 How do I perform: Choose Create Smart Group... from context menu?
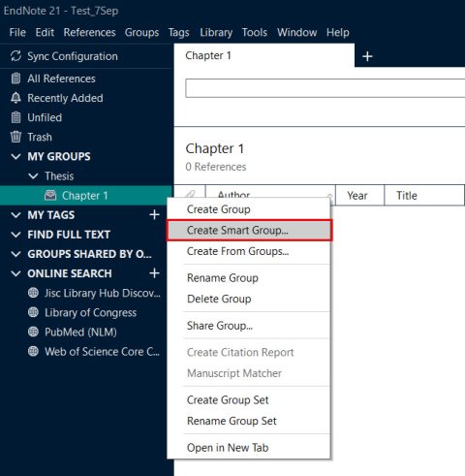click(249, 230)
